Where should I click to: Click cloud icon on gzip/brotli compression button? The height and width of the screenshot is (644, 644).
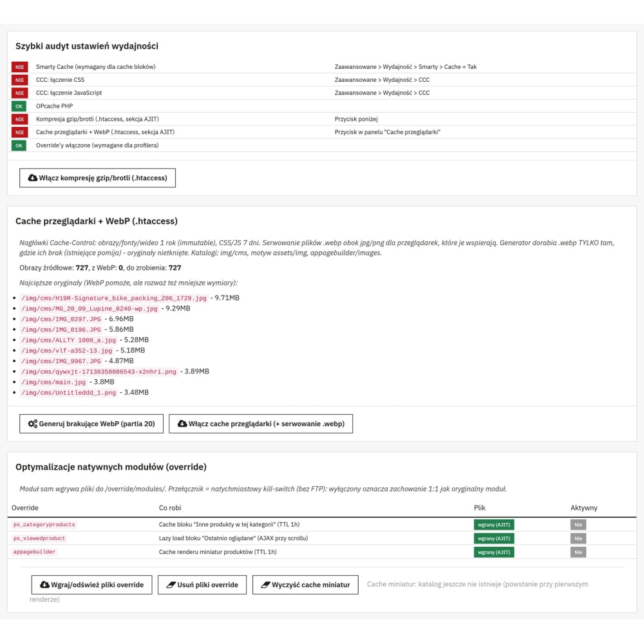(x=32, y=178)
